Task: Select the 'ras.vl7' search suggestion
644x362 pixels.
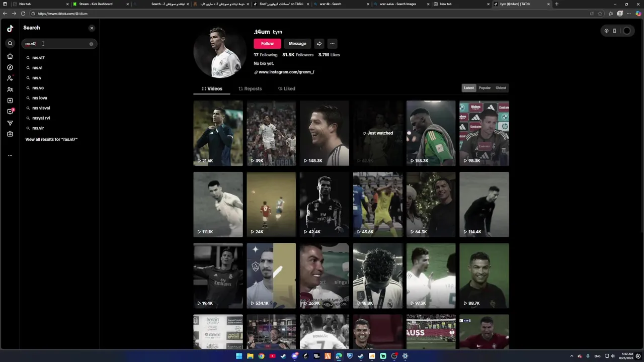Action: [38, 58]
